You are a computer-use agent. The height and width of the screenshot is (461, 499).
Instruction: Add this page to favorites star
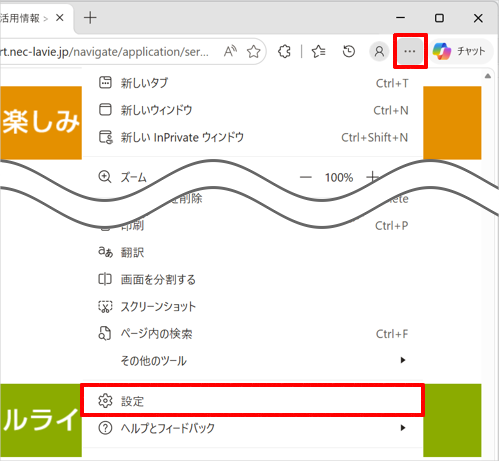click(253, 51)
